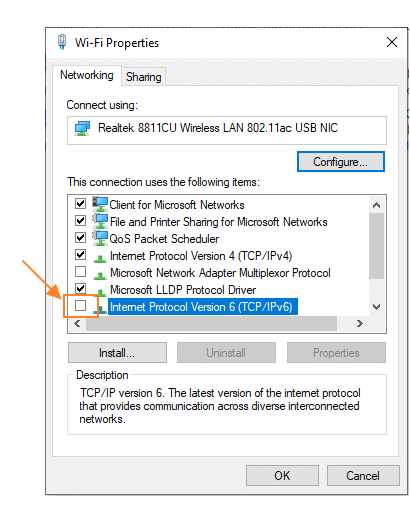Click the list's scroll down arrow

tap(377, 307)
